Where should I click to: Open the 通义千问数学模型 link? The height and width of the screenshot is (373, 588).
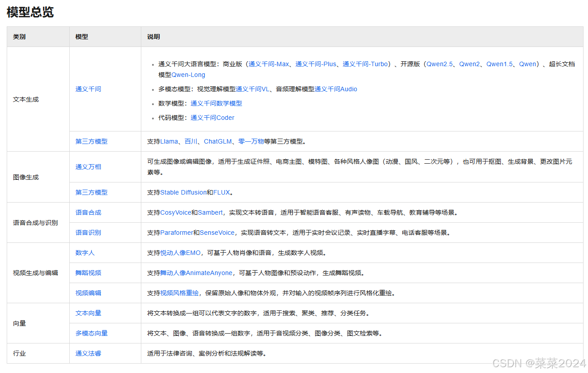216,103
